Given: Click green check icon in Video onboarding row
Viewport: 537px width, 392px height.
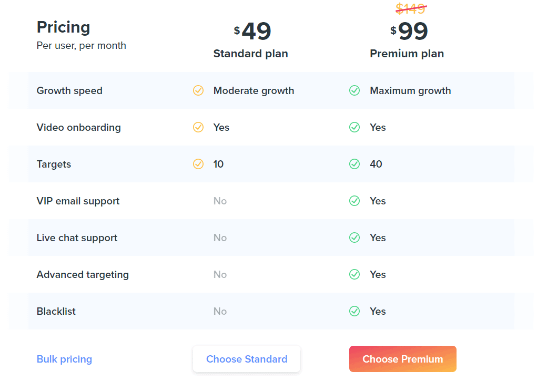Looking at the screenshot, I should coord(354,127).
